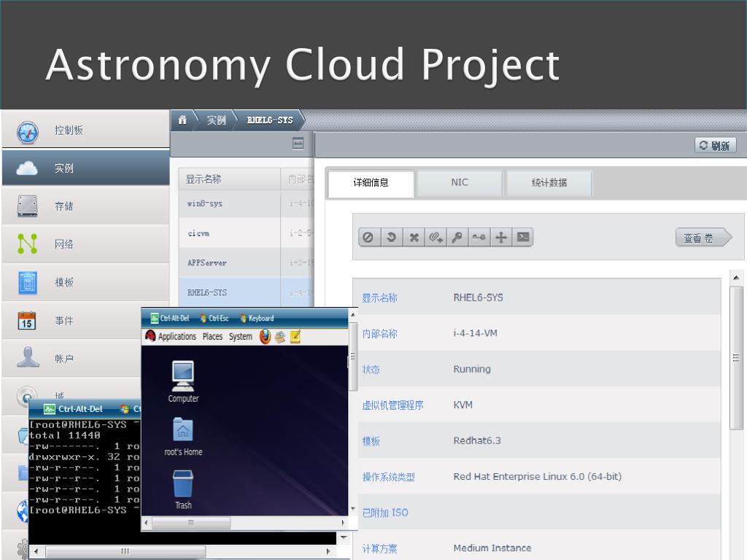Click the i-4-14-VM internal name value
The image size is (747, 560).
pos(475,333)
